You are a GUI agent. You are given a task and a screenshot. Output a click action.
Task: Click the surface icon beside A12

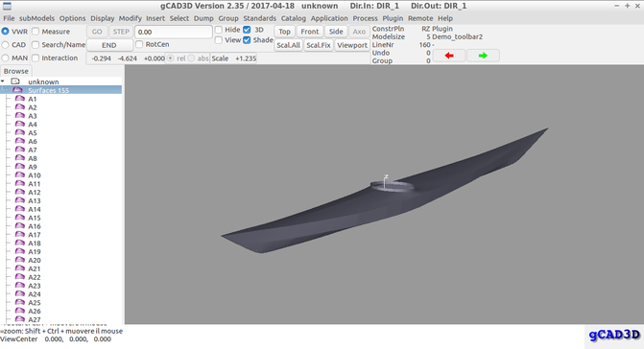pos(20,192)
